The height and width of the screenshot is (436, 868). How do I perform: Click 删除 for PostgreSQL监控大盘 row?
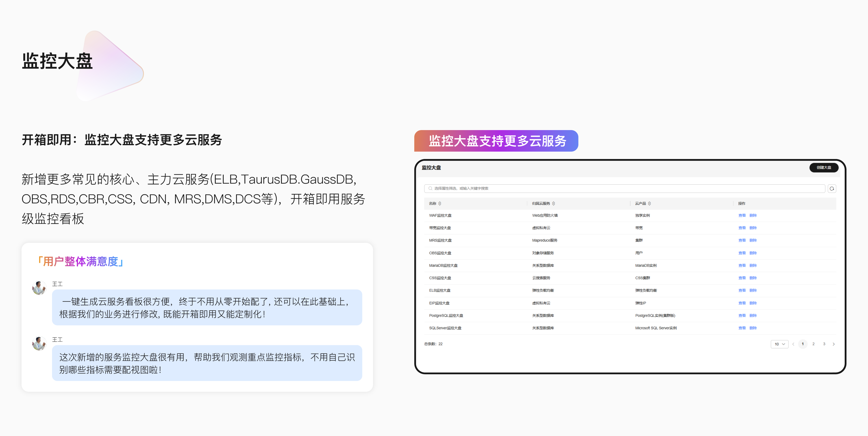click(753, 315)
